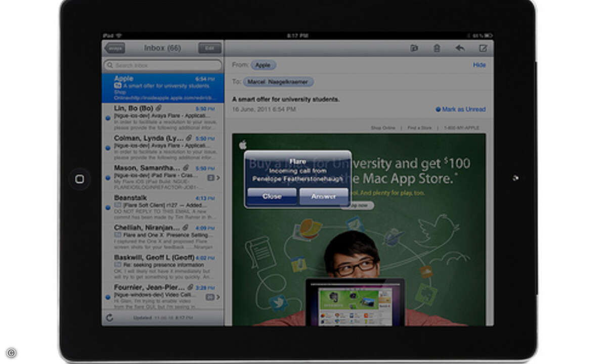607x364 pixels.
Task: Open the Colman, Lynda email
Action: (163, 148)
